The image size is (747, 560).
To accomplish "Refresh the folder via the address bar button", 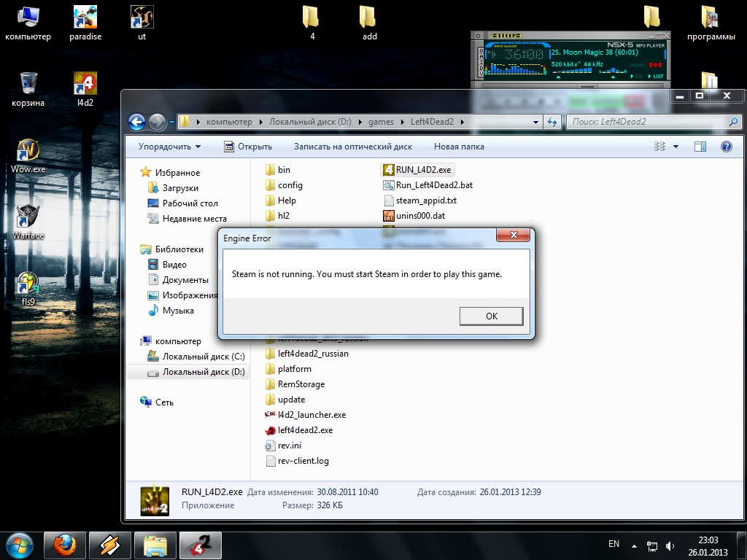I will coord(552,122).
